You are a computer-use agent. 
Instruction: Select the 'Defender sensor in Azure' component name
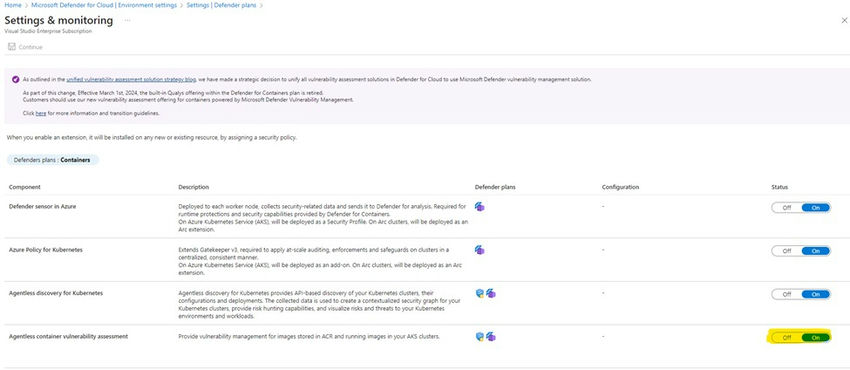[x=42, y=206]
